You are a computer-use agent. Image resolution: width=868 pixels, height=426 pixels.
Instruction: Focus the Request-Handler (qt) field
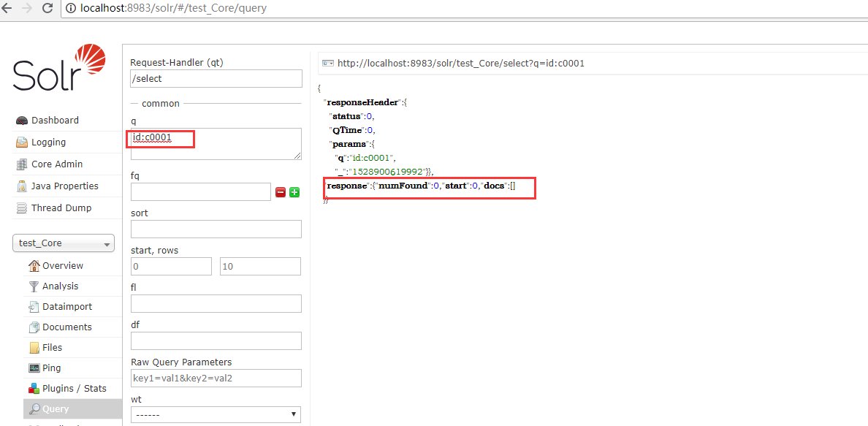[x=216, y=79]
